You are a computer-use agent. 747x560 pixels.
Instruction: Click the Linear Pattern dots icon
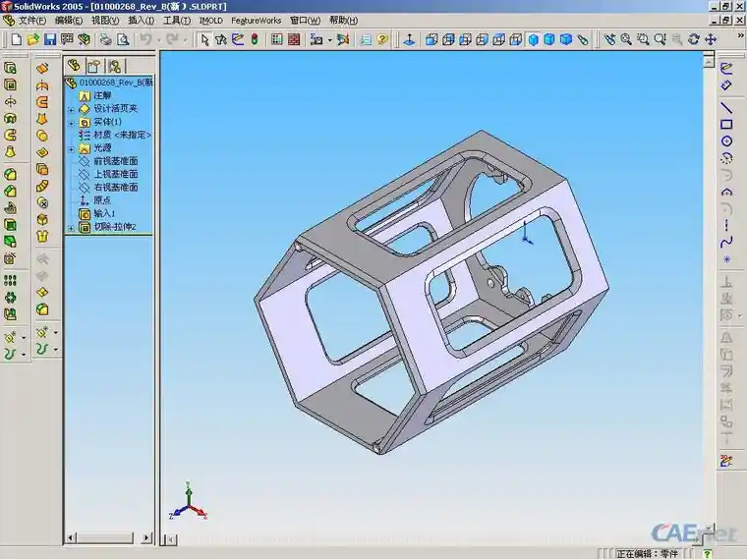click(11, 280)
